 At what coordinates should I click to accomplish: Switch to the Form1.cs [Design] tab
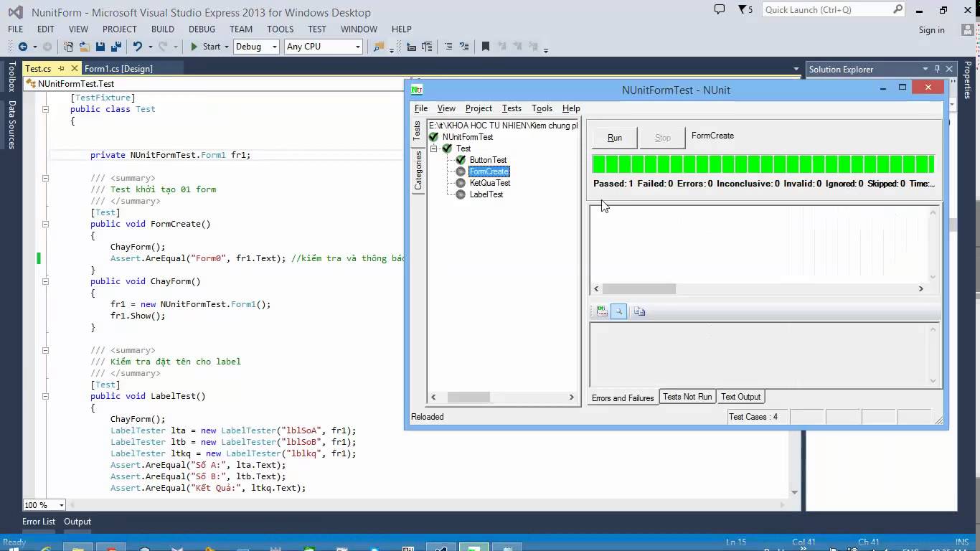tap(118, 69)
